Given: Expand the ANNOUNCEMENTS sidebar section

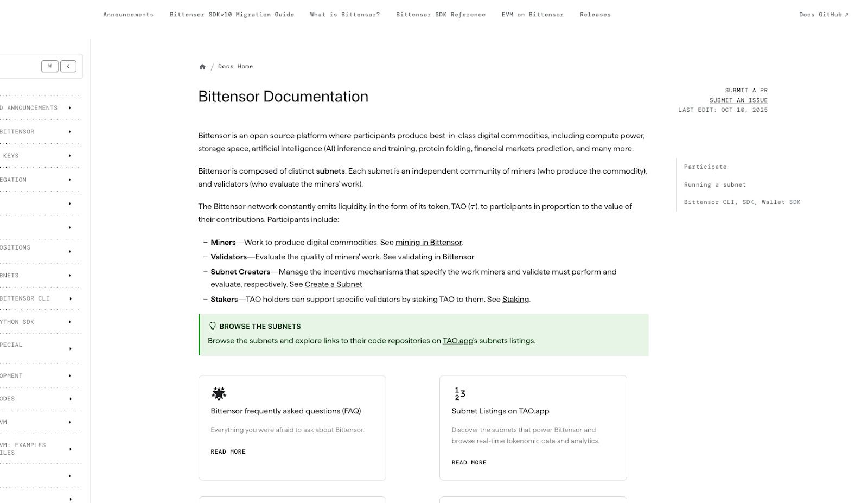Looking at the screenshot, I should click(70, 108).
